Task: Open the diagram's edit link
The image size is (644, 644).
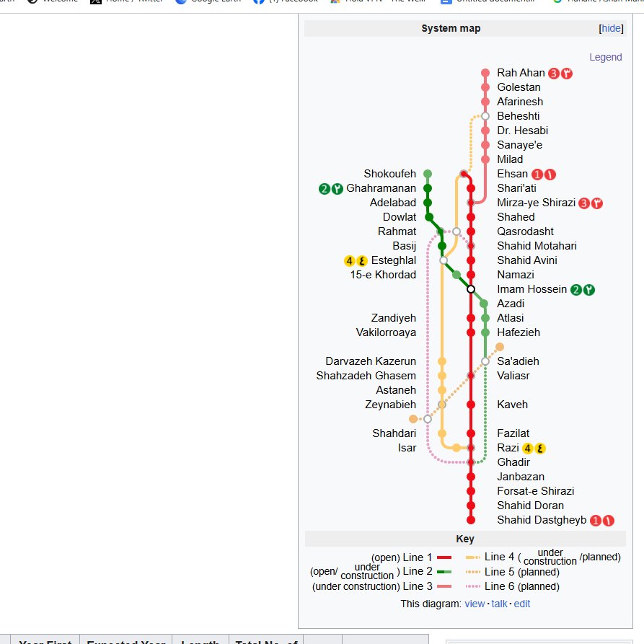Action: pyautogui.click(x=522, y=604)
